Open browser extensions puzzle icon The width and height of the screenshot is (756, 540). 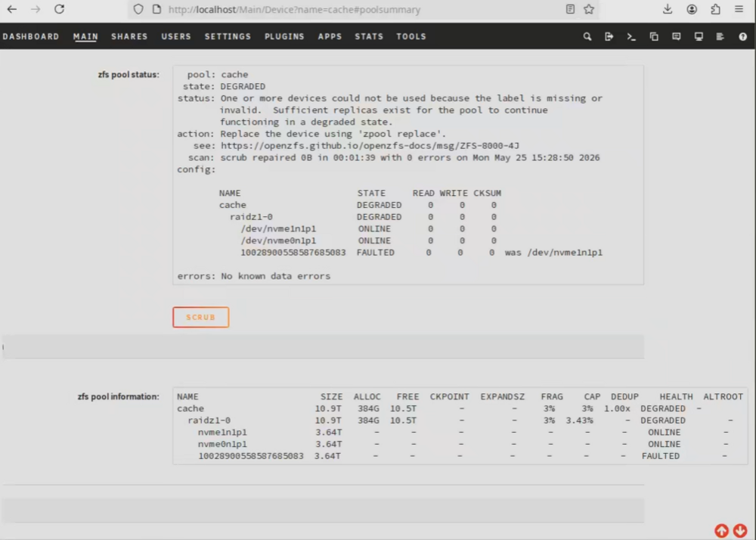click(715, 9)
